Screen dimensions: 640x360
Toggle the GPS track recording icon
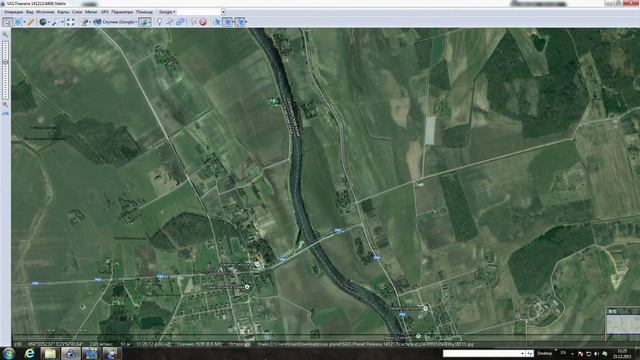pyautogui.click(x=228, y=22)
